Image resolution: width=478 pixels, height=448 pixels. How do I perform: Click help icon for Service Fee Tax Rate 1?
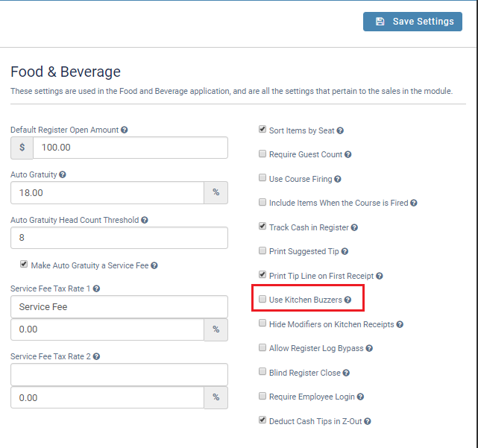97,288
